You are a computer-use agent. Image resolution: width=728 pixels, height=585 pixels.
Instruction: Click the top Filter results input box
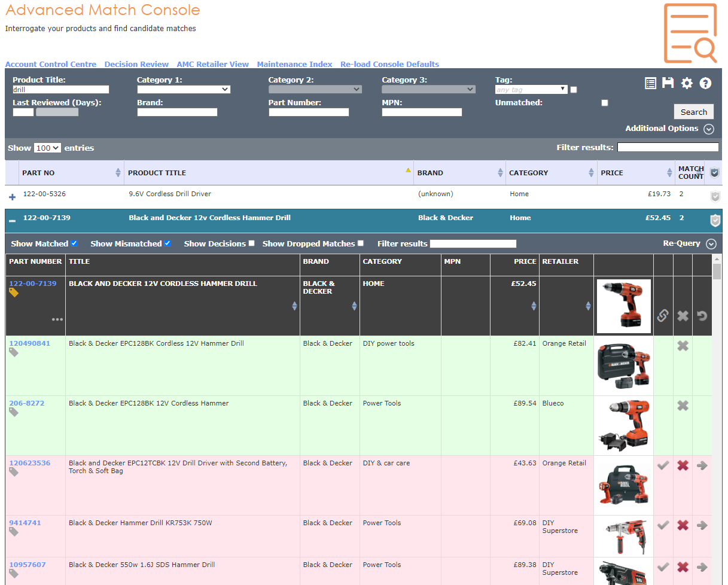click(x=668, y=147)
